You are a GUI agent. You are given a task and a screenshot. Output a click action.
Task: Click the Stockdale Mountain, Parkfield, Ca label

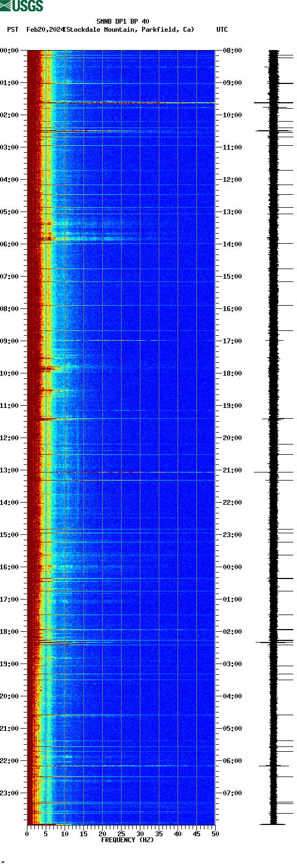coord(129,30)
